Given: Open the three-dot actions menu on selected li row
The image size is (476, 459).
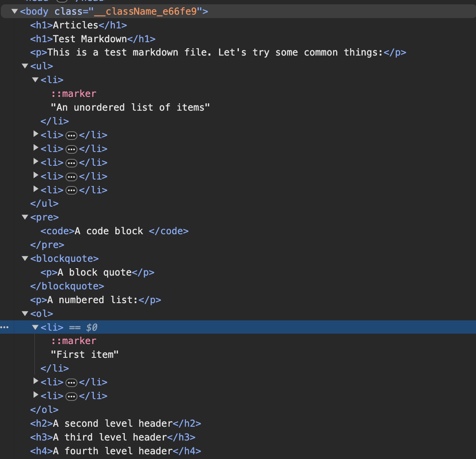Looking at the screenshot, I should pos(5,327).
